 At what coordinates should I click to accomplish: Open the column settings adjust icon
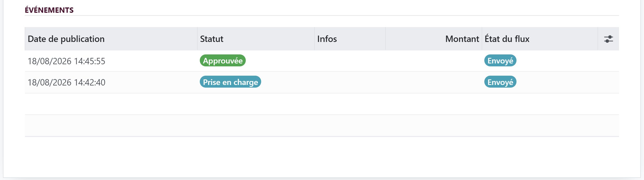pyautogui.click(x=608, y=39)
